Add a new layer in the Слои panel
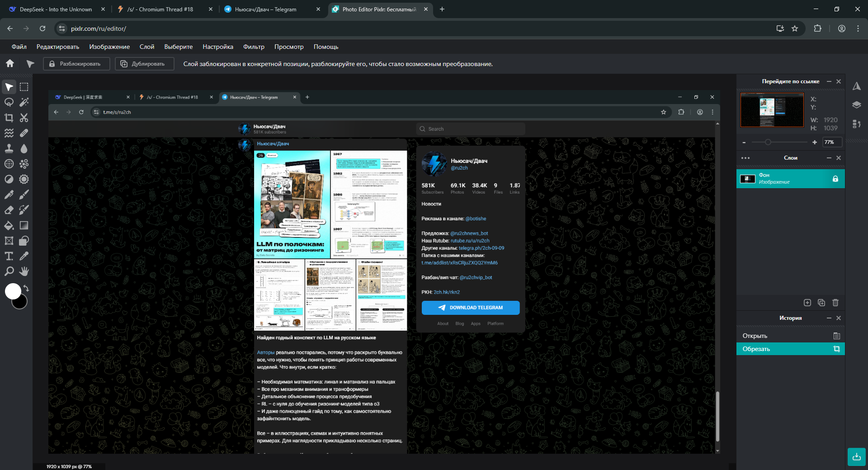 tap(807, 303)
